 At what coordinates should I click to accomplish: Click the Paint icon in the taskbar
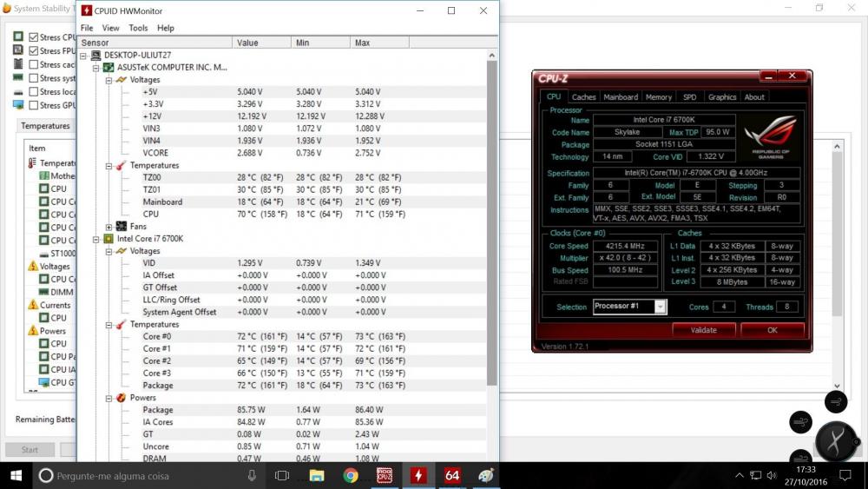tap(486, 475)
